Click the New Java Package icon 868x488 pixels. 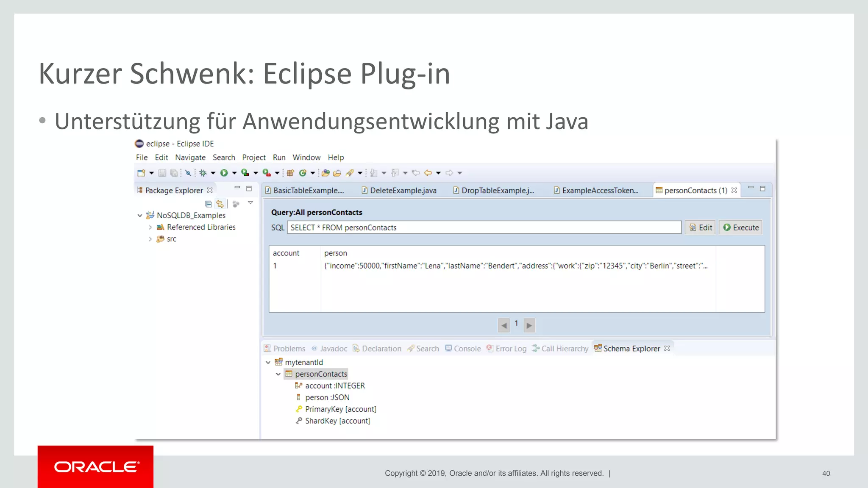[x=290, y=173]
